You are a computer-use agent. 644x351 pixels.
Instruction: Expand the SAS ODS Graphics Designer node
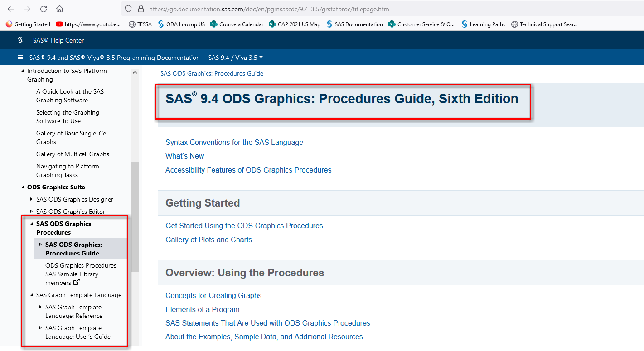click(x=31, y=199)
